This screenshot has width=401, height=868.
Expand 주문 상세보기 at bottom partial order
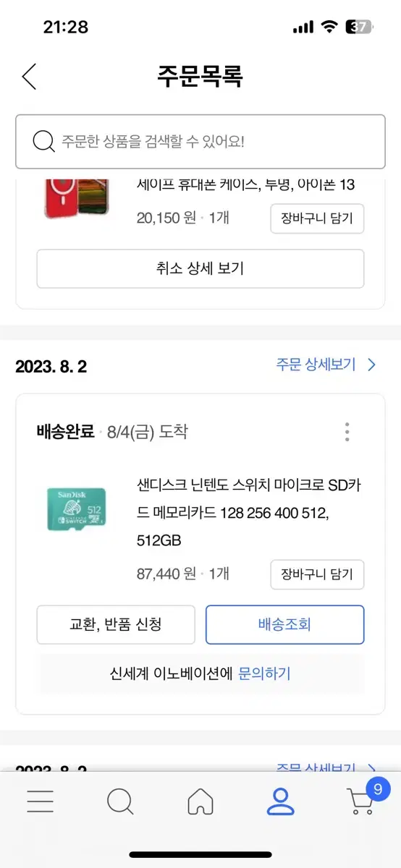tap(326, 767)
